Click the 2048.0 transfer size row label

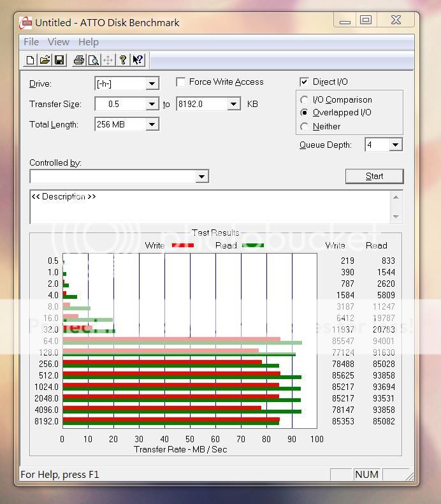[47, 399]
